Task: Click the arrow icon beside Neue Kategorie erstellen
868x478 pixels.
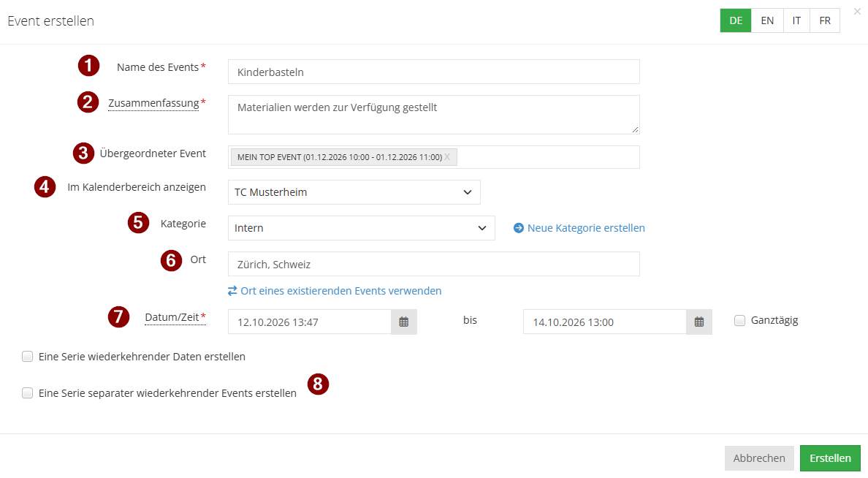Action: coord(519,227)
